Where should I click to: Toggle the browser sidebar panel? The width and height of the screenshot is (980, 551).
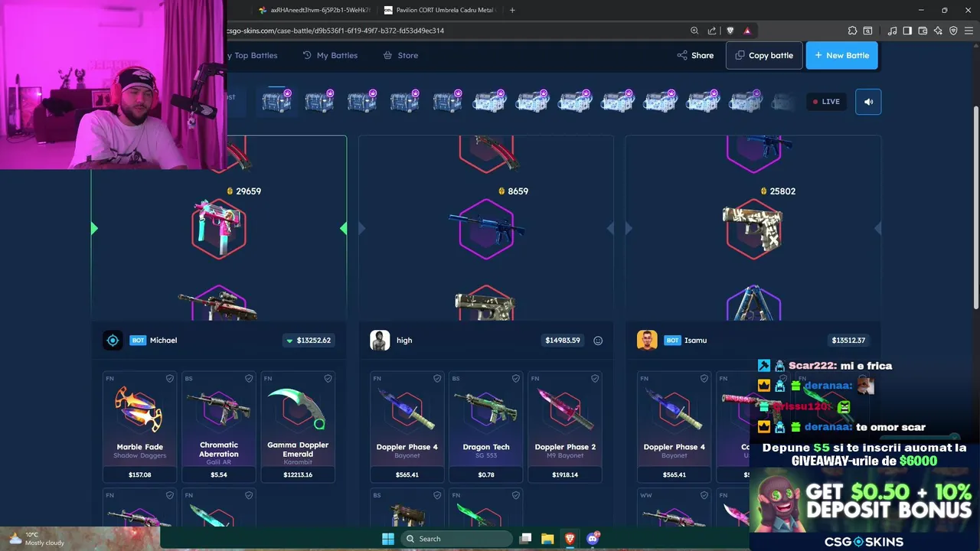(907, 31)
